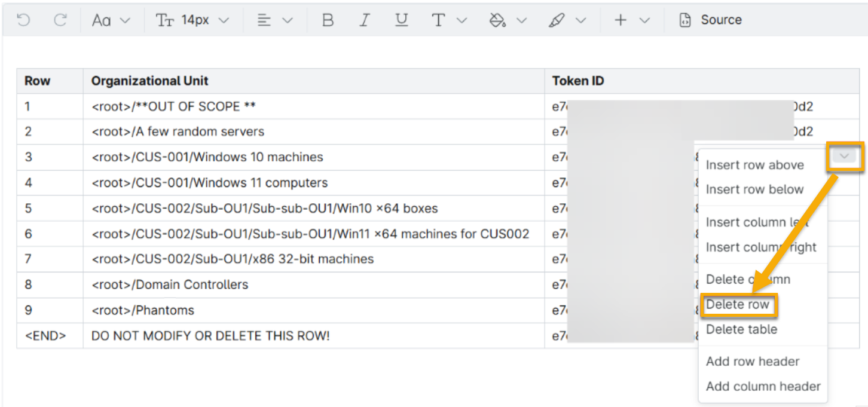Open the font family Aa dropdown

(x=111, y=20)
